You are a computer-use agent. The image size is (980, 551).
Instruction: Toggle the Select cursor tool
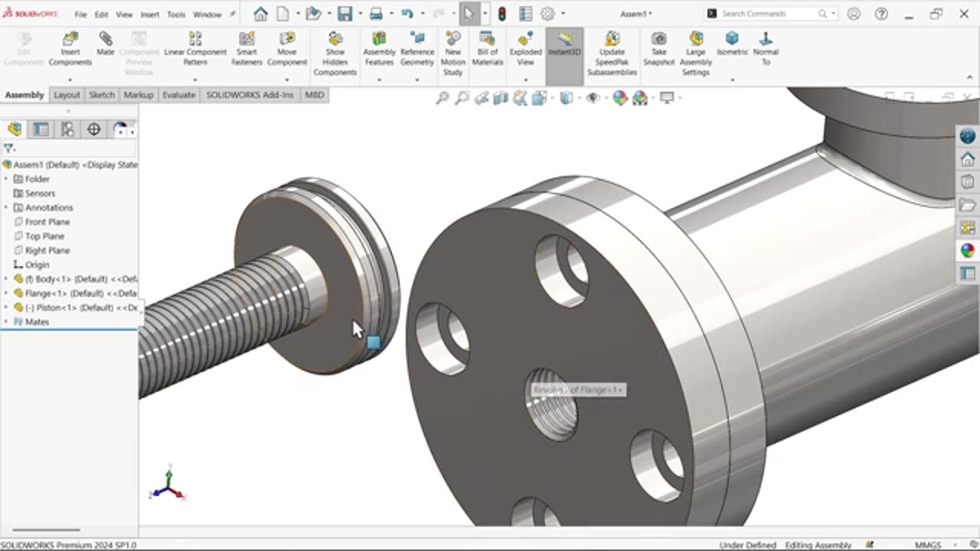point(469,14)
